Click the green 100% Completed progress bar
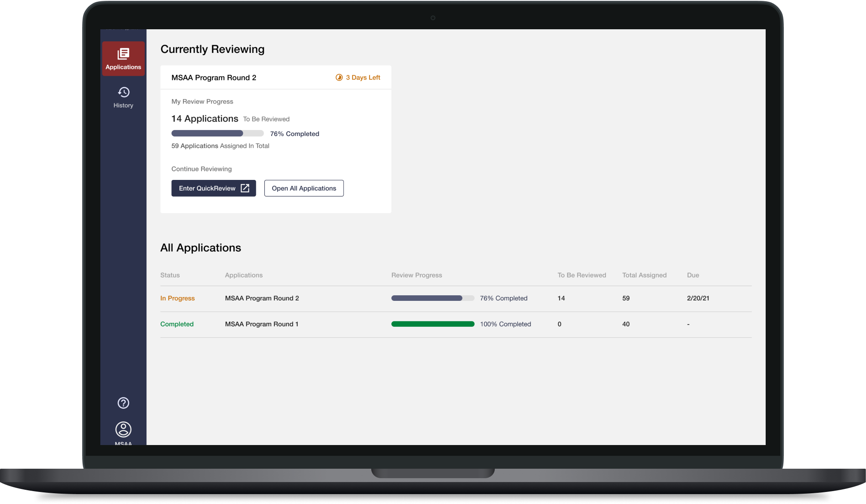The height and width of the screenshot is (504, 866). point(432,324)
